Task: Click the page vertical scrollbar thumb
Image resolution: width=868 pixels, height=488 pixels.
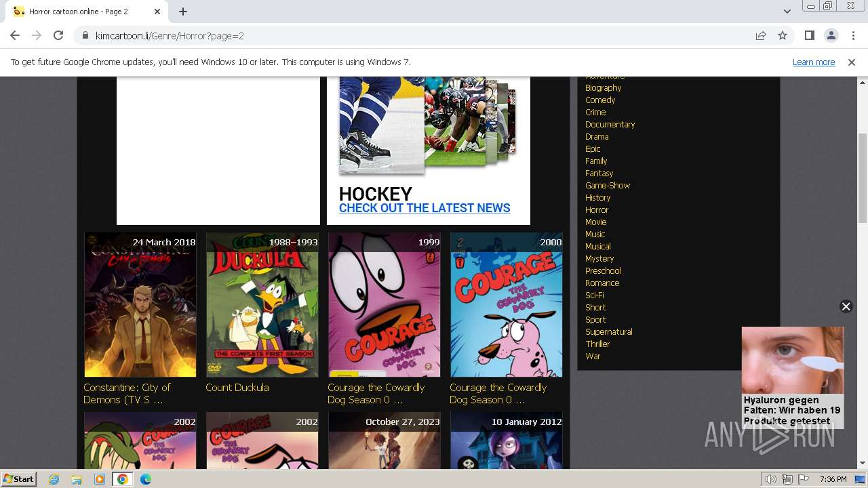Action: point(862,178)
